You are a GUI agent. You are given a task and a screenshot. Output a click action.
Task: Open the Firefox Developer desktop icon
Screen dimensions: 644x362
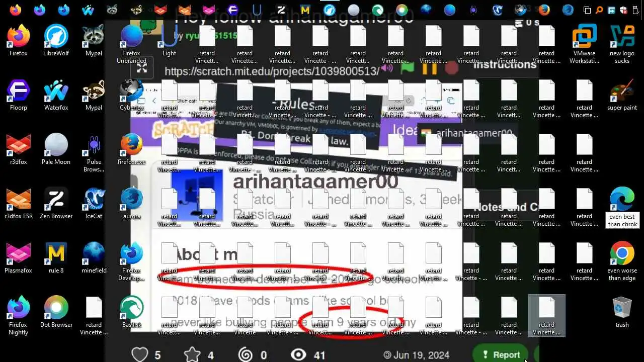click(131, 260)
